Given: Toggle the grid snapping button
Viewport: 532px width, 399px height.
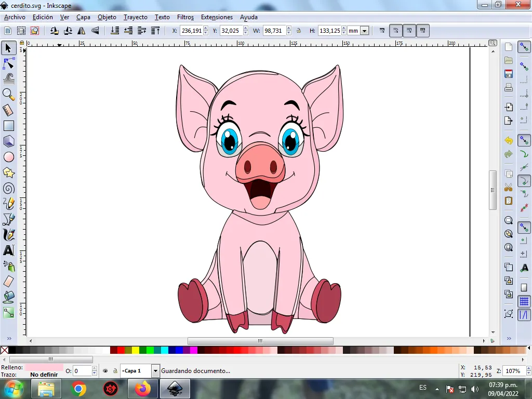Looking at the screenshot, I should click(x=524, y=301).
